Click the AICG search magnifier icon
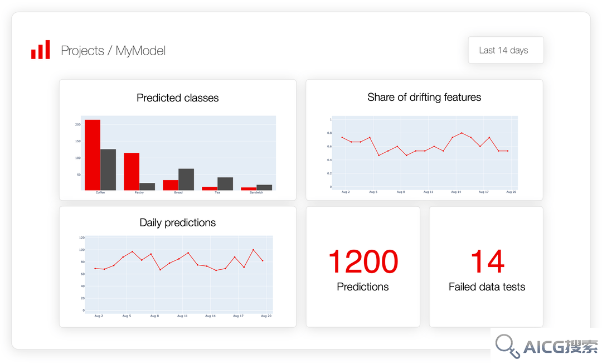The width and height of the screenshot is (602, 364). pyautogui.click(x=507, y=346)
